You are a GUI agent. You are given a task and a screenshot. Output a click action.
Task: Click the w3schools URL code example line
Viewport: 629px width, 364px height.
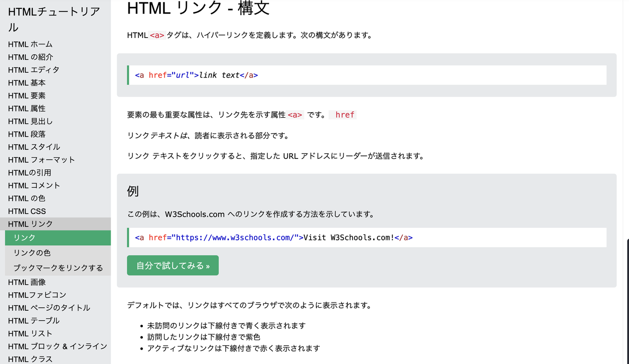(x=273, y=238)
